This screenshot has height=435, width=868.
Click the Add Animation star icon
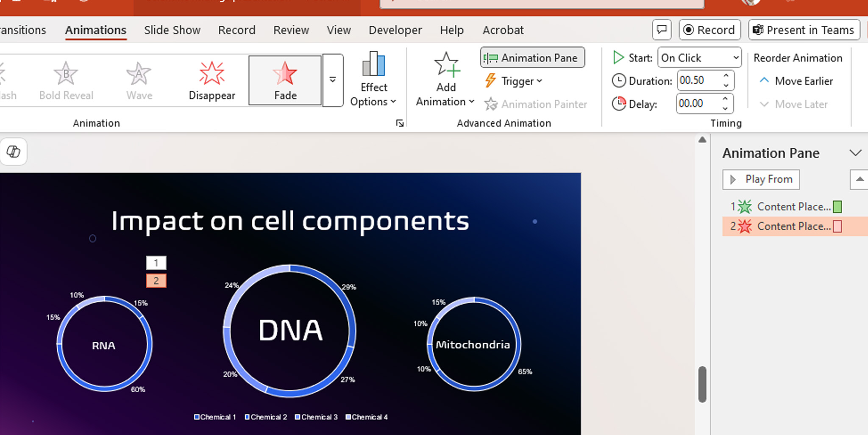447,65
